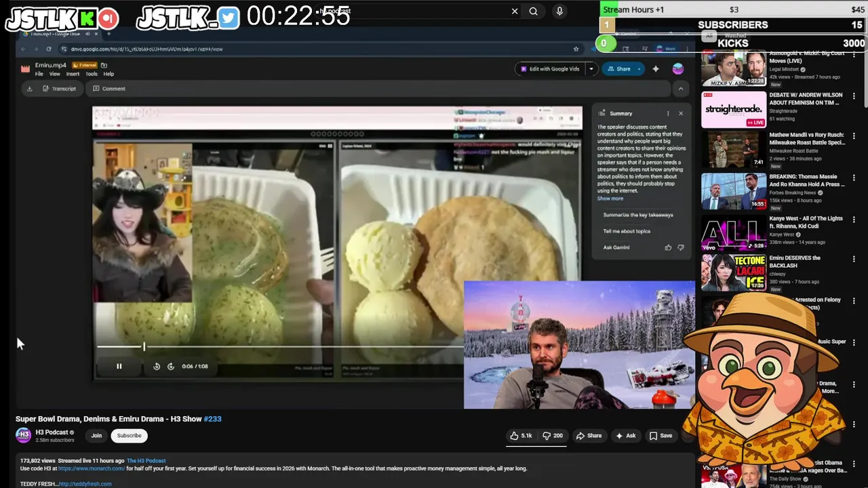Screen dimensions: 868x488
Task: Open the File menu
Action: (39, 74)
